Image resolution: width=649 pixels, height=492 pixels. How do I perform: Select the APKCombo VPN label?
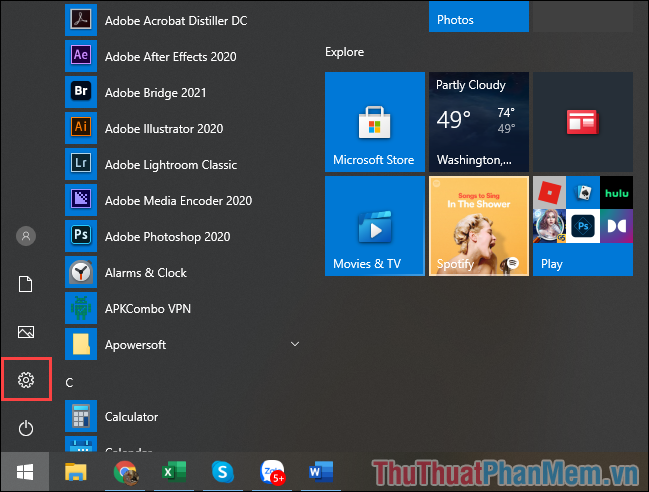(148, 309)
